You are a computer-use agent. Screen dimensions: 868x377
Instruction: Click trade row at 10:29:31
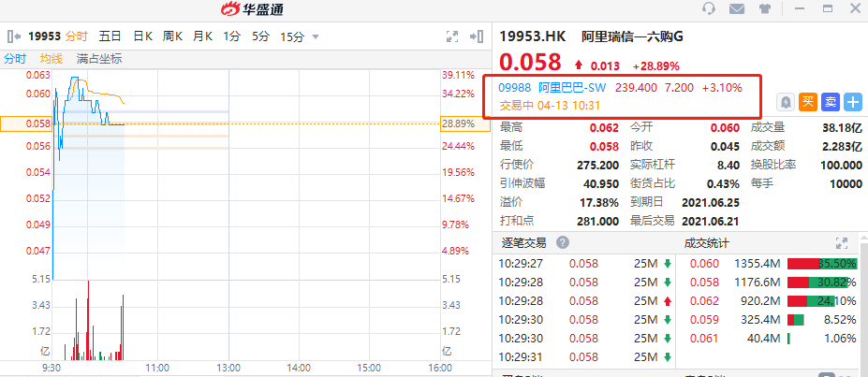(584, 357)
